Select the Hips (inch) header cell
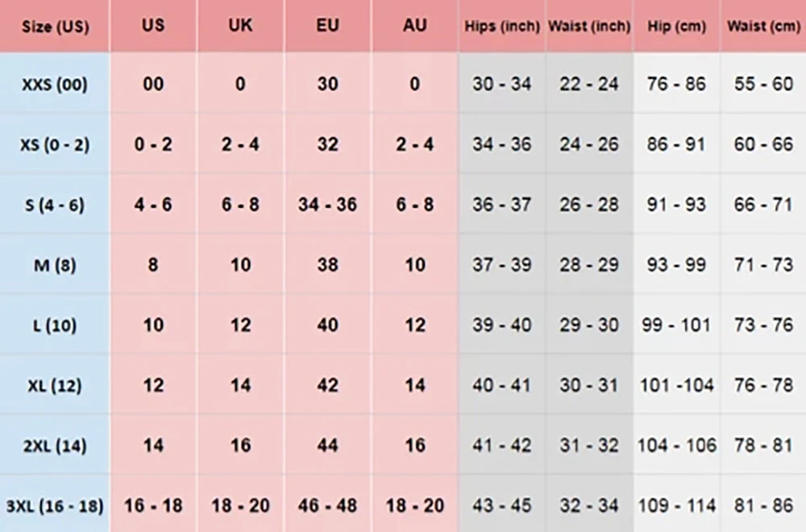Image resolution: width=806 pixels, height=532 pixels. click(502, 26)
